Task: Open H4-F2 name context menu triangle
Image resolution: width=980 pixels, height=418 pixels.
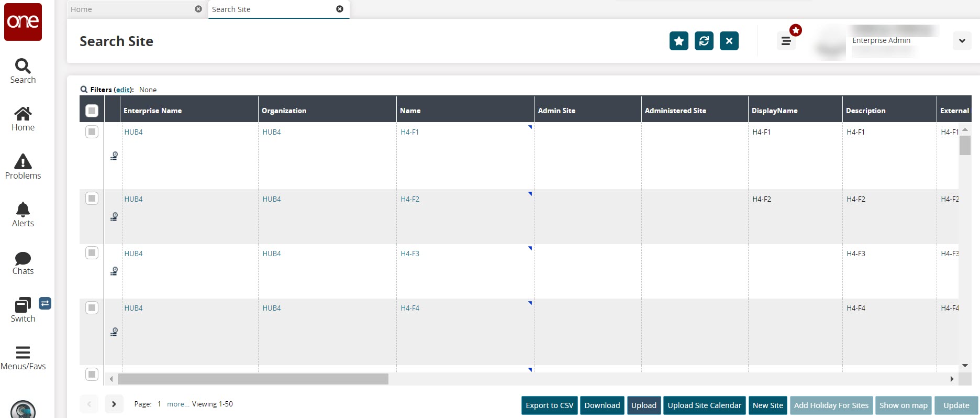Action: click(530, 194)
